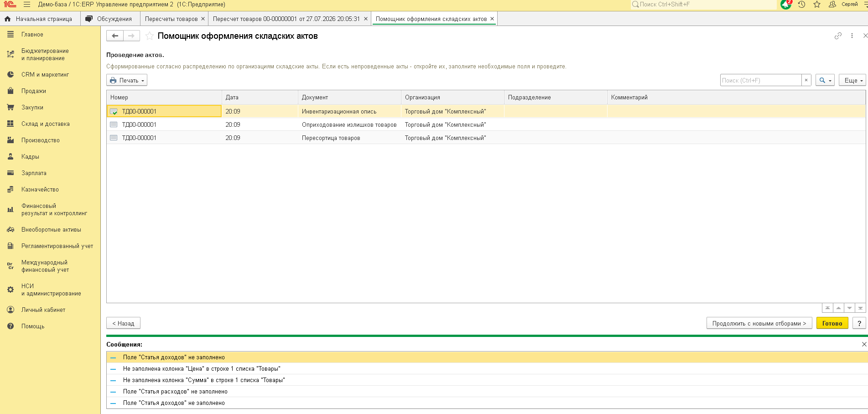
Task: Open notifications bell with red badge
Action: coord(786,5)
